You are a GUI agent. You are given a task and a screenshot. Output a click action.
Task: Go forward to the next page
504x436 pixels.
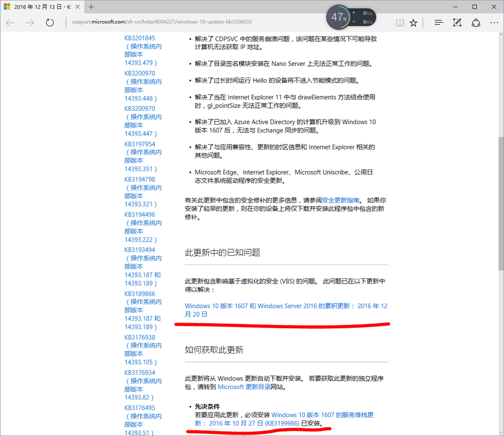[30, 23]
